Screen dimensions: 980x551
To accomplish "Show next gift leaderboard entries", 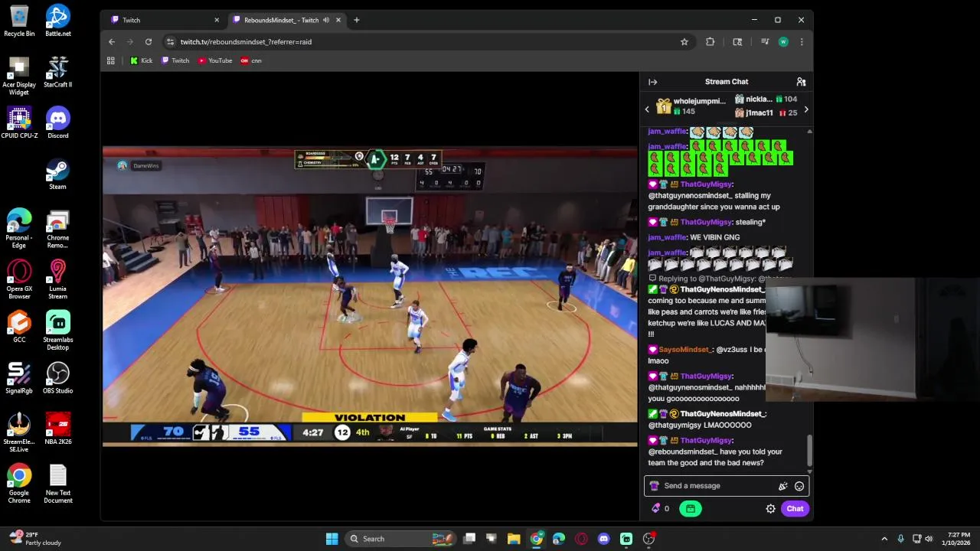I will coord(806,110).
